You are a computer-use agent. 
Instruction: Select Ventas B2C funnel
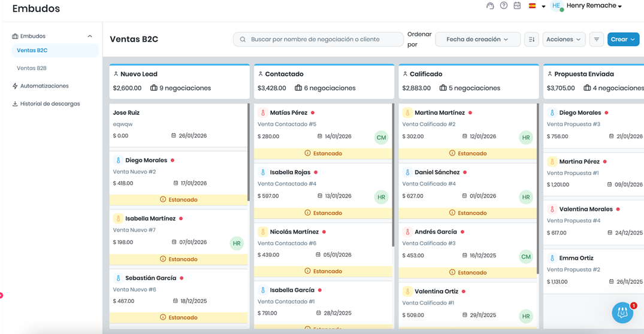55,50
